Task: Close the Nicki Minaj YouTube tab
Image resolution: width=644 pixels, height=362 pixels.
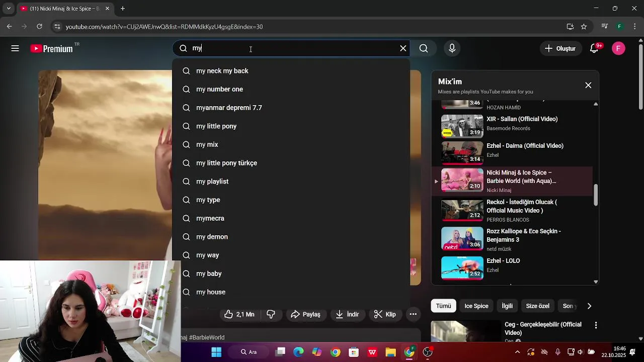Action: [x=107, y=9]
